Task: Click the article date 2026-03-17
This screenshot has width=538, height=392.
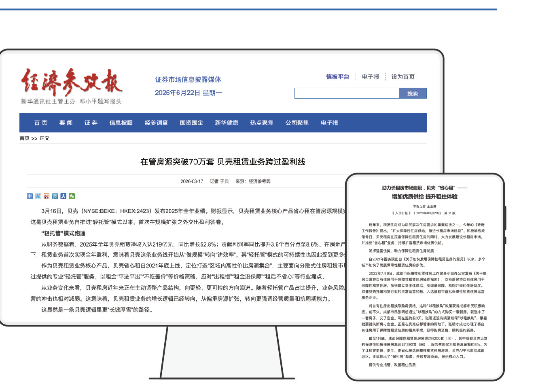Action: pos(192,181)
